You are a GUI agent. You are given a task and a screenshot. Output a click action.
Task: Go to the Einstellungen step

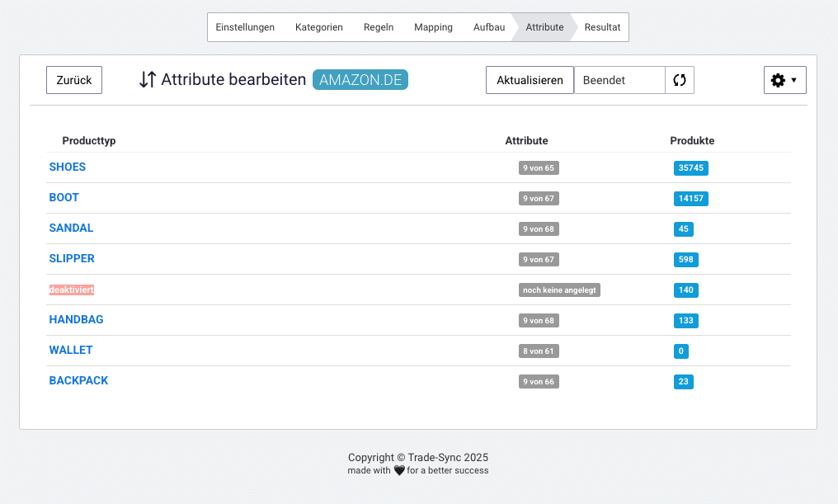(245, 27)
